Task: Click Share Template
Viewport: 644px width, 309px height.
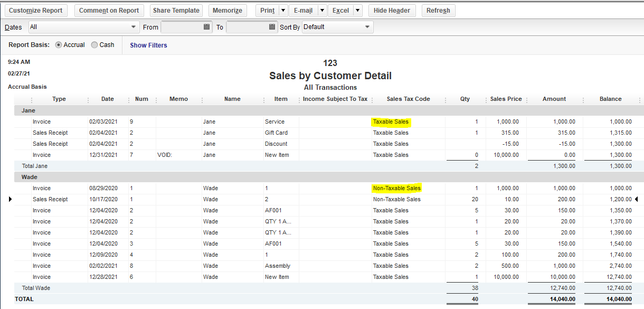Action: click(x=176, y=10)
